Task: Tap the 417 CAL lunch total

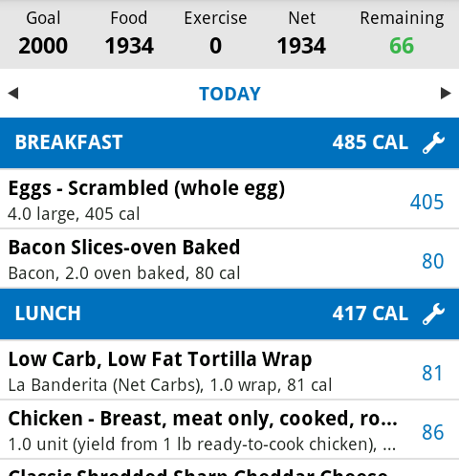Action: [x=370, y=314]
